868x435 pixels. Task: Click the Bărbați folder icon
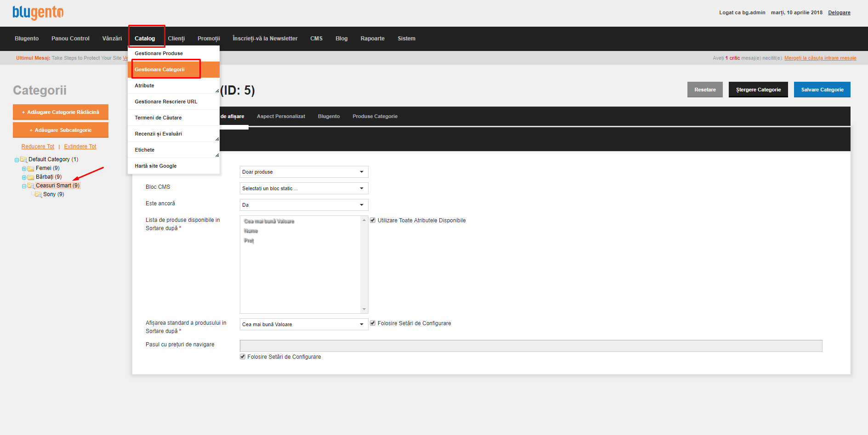tap(31, 177)
